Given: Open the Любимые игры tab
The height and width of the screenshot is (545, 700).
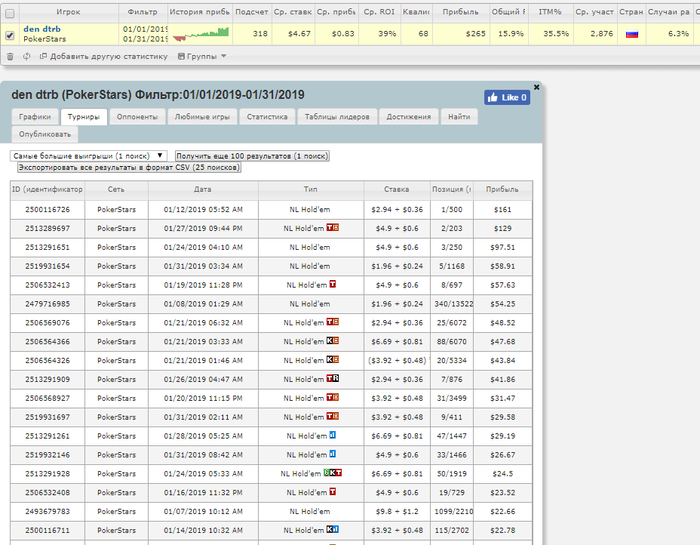Looking at the screenshot, I should coord(202,117).
